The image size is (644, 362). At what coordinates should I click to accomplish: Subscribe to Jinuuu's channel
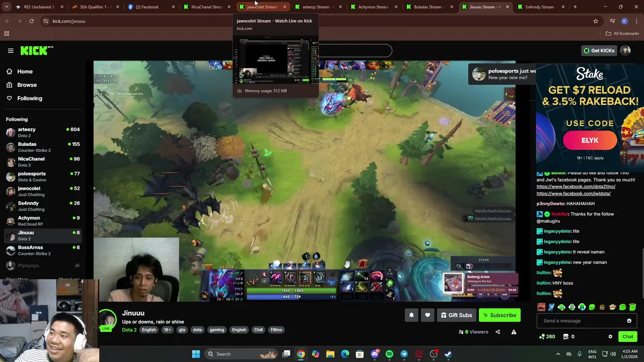tap(500, 315)
